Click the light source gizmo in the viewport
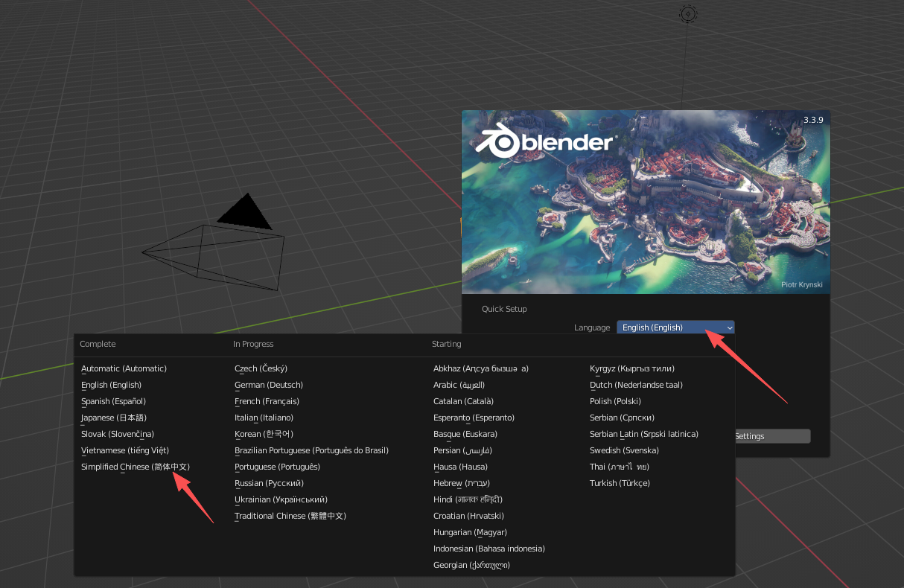904x588 pixels. tap(687, 13)
